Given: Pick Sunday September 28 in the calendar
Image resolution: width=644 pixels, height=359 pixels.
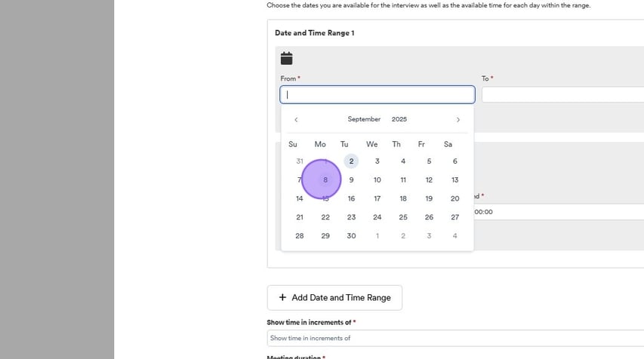Looking at the screenshot, I should pyautogui.click(x=300, y=236).
